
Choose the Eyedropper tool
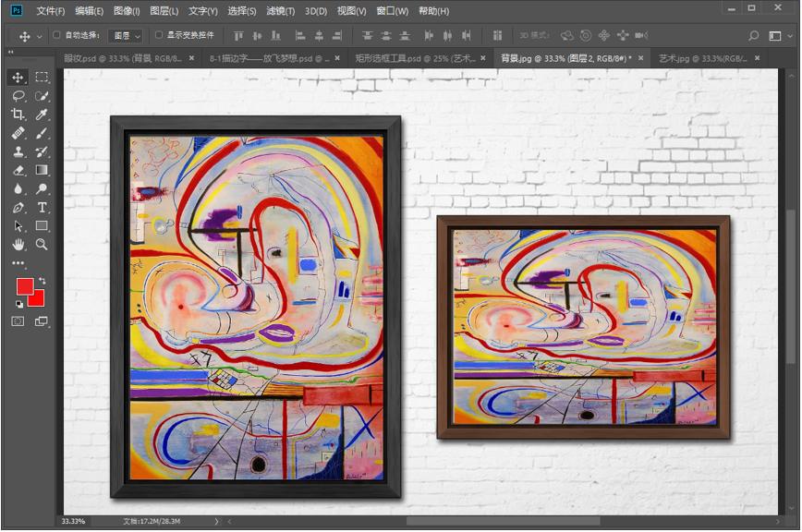[42, 115]
